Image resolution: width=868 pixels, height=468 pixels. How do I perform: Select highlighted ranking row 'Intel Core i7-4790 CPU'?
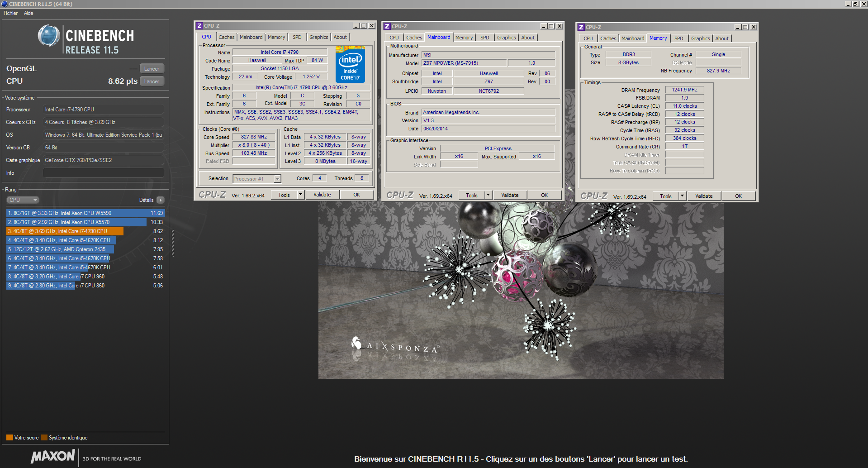[x=85, y=231]
